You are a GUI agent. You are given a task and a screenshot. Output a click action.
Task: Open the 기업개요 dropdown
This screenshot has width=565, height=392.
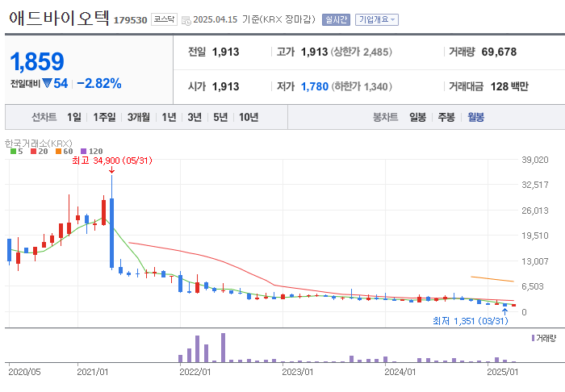point(377,19)
